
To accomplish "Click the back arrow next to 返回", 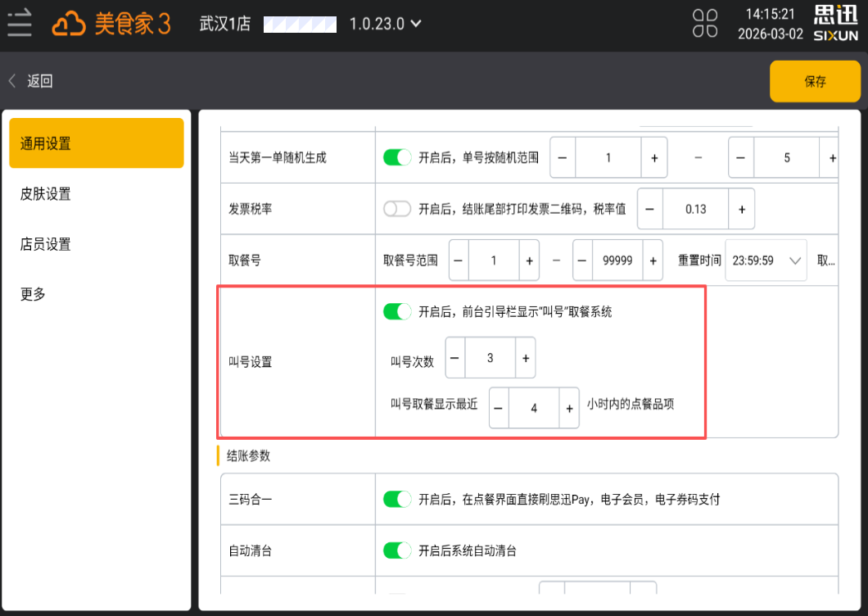I will (x=12, y=81).
